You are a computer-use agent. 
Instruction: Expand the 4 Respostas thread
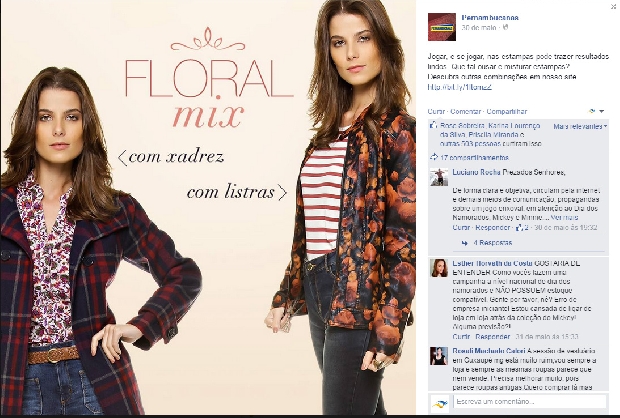(493, 243)
